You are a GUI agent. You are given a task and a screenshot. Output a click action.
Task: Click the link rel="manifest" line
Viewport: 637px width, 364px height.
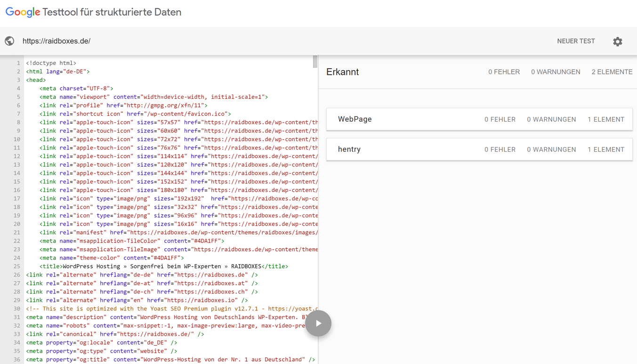click(x=179, y=232)
